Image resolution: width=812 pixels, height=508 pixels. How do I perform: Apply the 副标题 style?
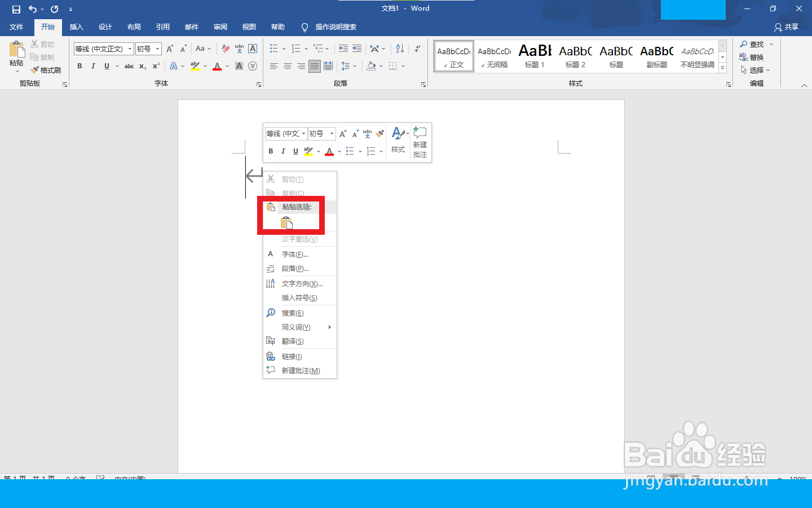click(657, 56)
